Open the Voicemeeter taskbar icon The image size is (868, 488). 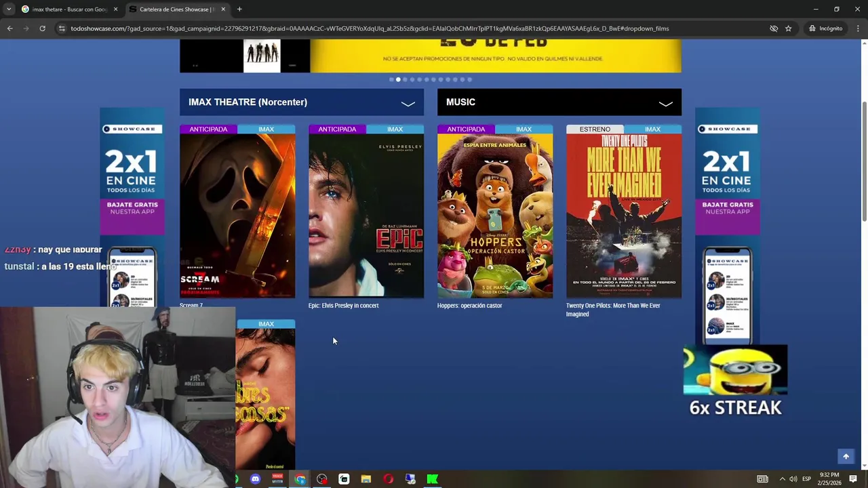coord(277,479)
